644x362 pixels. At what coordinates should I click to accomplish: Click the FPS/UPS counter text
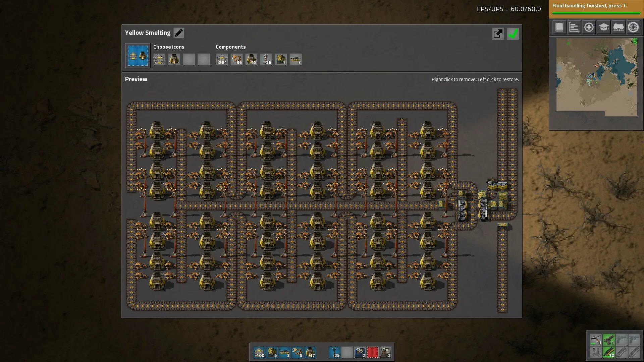coord(509,9)
